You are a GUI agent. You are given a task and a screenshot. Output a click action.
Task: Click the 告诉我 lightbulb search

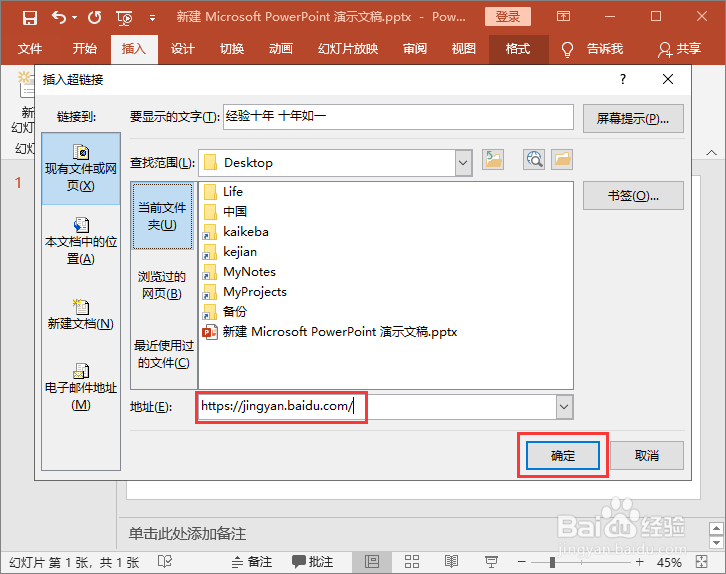coord(592,49)
